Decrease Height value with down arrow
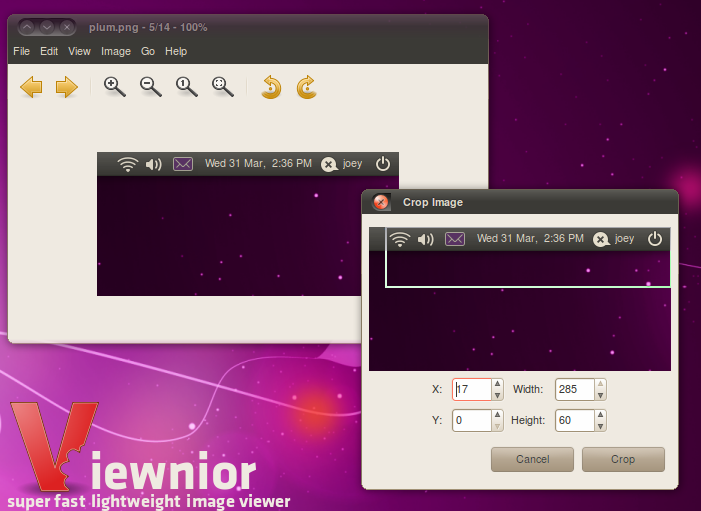 coord(600,426)
